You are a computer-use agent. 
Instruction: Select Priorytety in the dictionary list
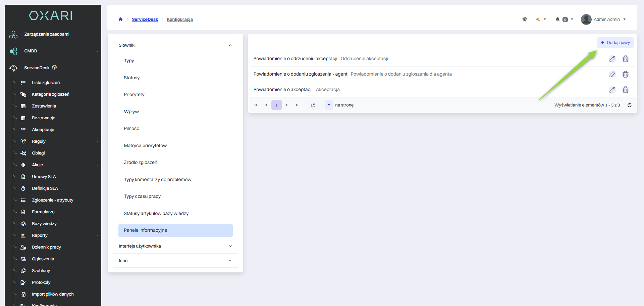click(x=134, y=95)
